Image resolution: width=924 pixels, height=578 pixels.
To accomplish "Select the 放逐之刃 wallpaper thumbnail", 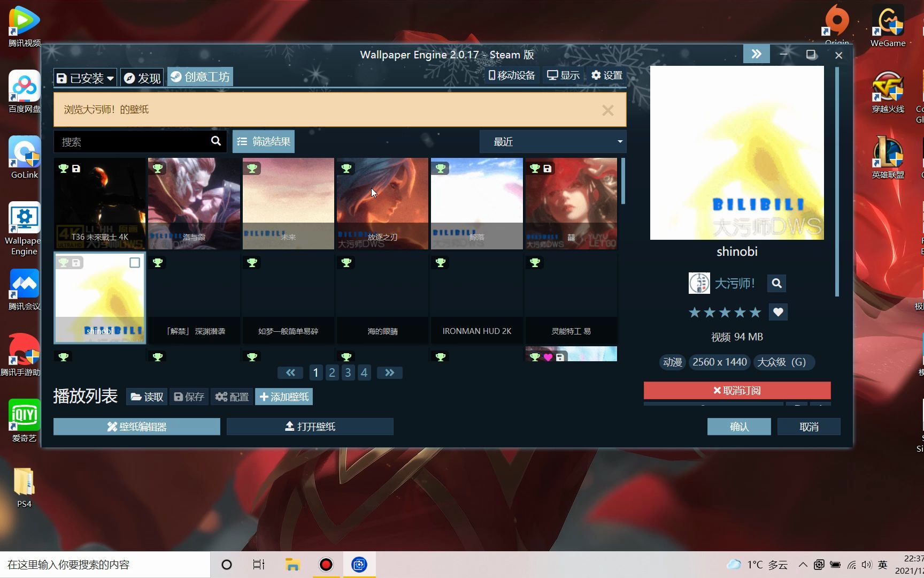I will click(382, 203).
